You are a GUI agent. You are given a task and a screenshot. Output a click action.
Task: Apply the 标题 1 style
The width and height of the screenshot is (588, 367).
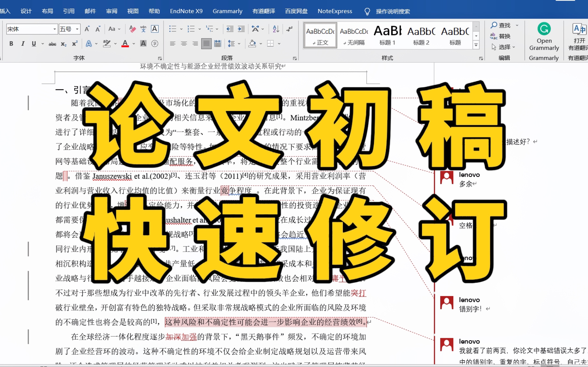387,35
